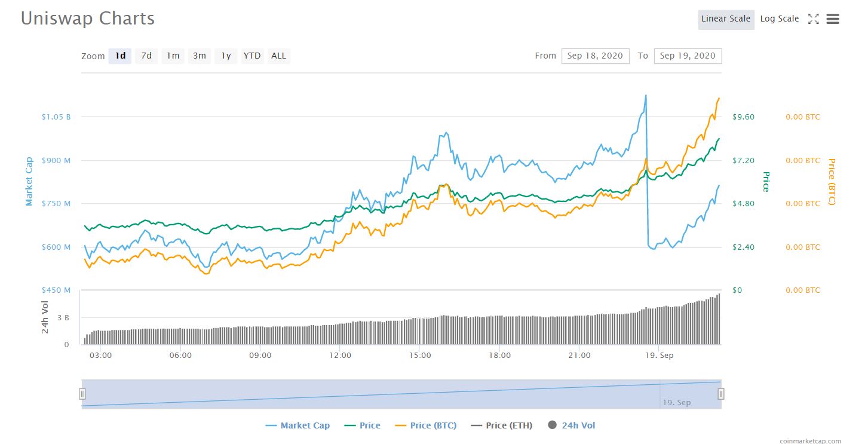Click the $7.20 price axis label
868x444 pixels.
click(743, 160)
